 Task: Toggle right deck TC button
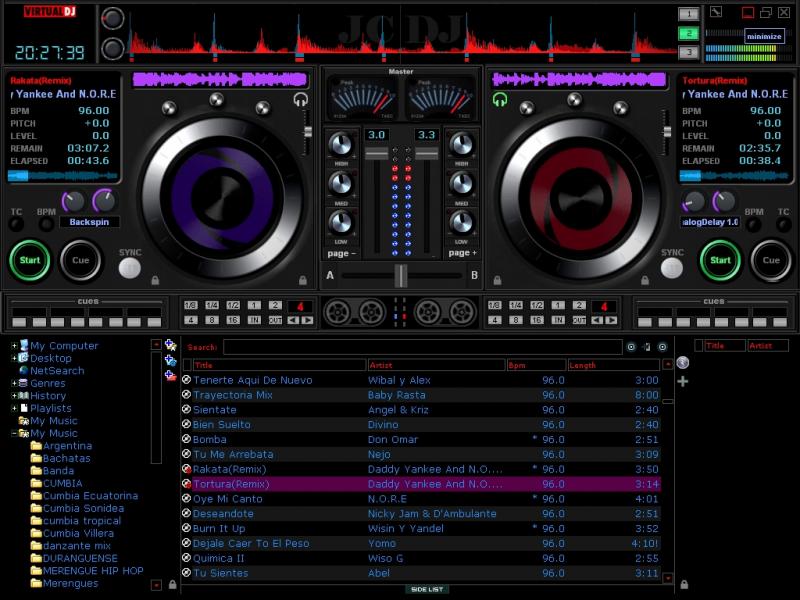click(x=783, y=223)
